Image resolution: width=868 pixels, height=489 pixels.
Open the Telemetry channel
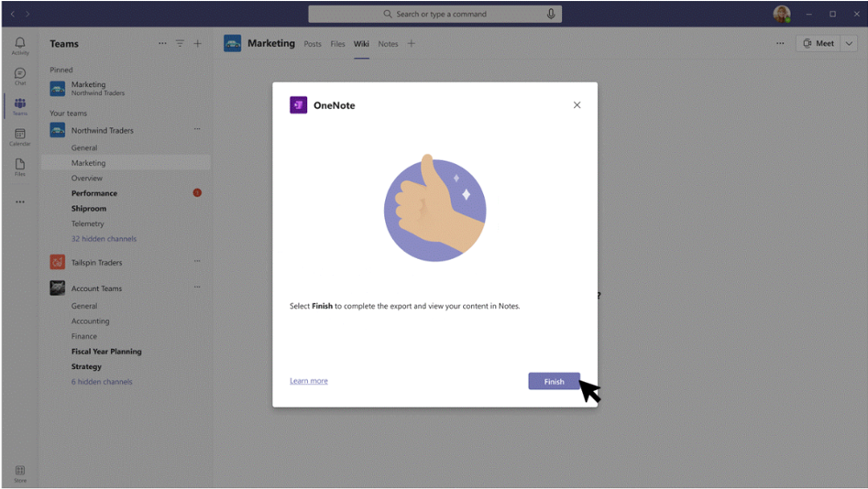pyautogui.click(x=87, y=223)
